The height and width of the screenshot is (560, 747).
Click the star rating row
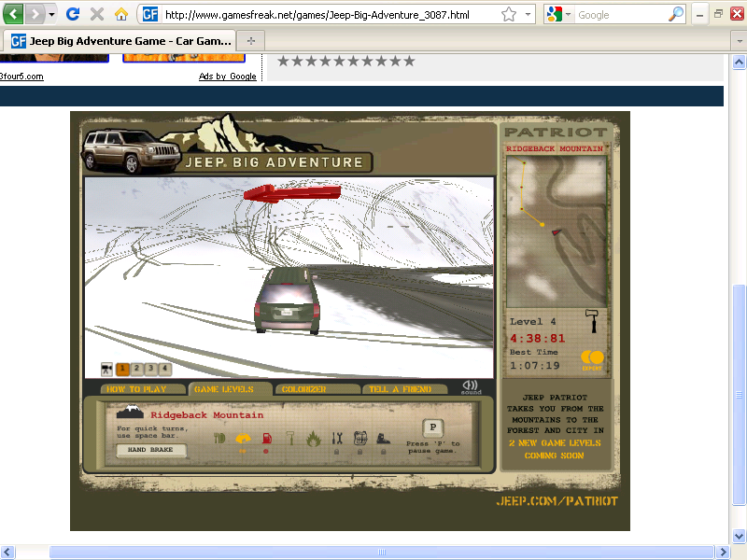[x=346, y=61]
